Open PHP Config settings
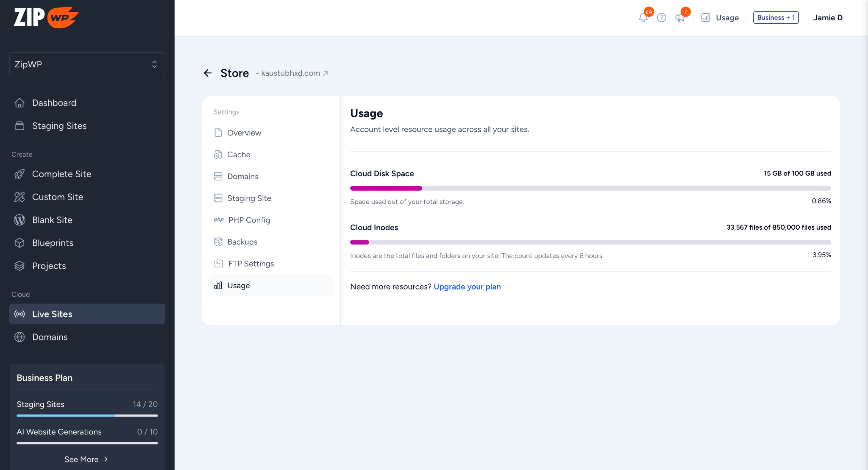 [249, 220]
